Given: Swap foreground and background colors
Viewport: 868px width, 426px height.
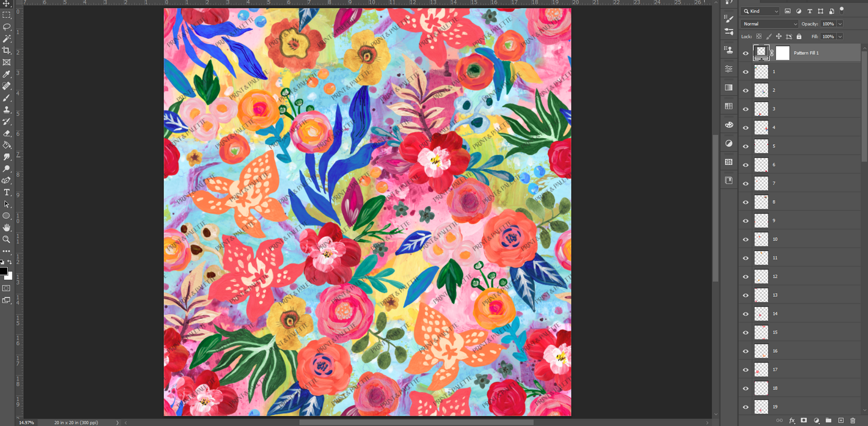Looking at the screenshot, I should [x=10, y=262].
